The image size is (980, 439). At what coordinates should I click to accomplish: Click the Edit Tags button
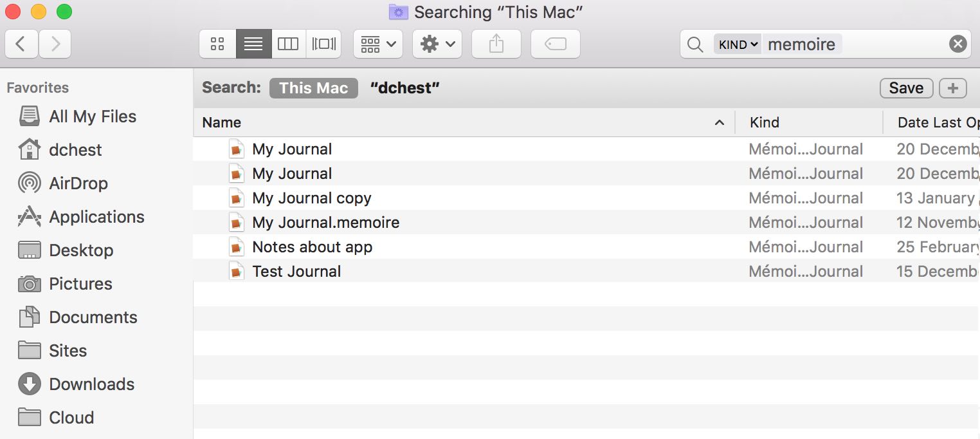(x=555, y=44)
